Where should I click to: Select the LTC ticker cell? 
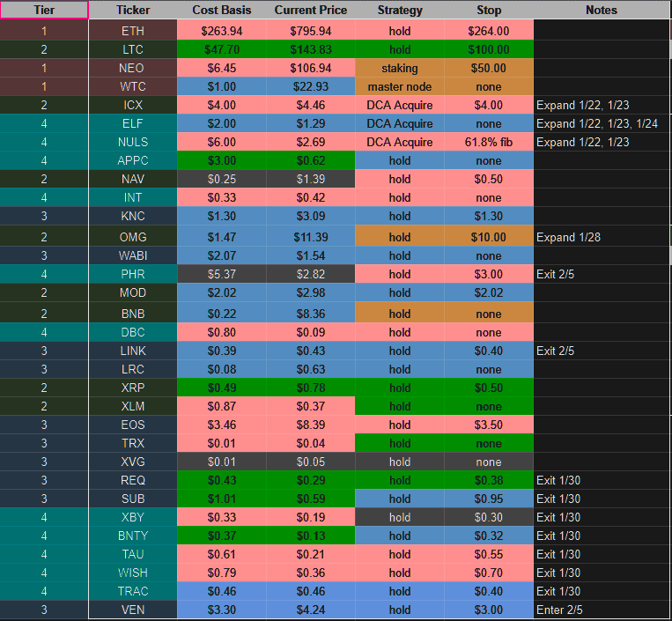tap(133, 49)
